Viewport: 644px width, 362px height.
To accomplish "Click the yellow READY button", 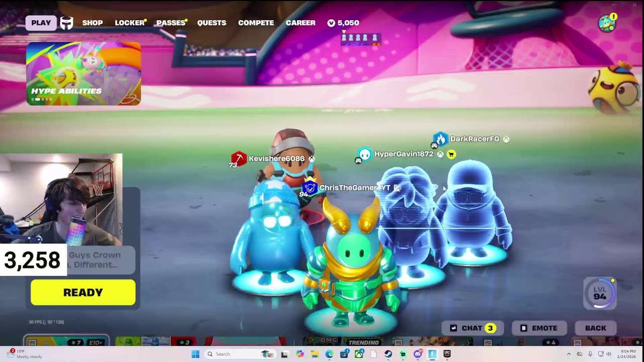I will 83,292.
